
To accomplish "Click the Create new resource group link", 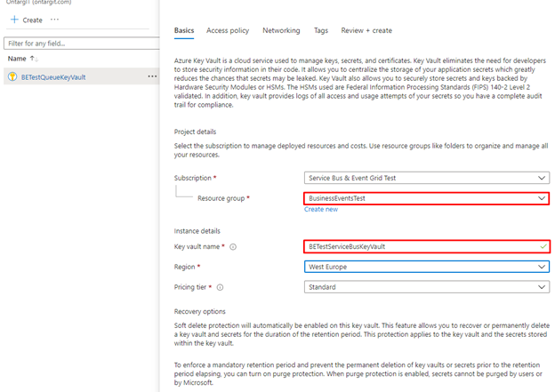I will (x=321, y=210).
